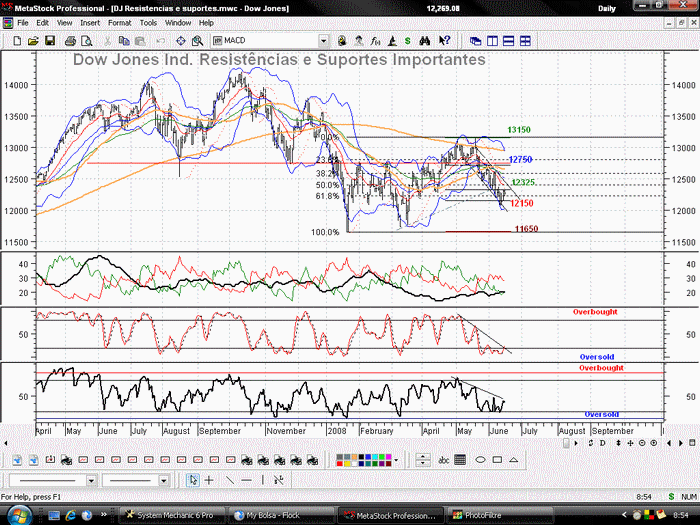Pick the red color swatch

(x=340, y=464)
